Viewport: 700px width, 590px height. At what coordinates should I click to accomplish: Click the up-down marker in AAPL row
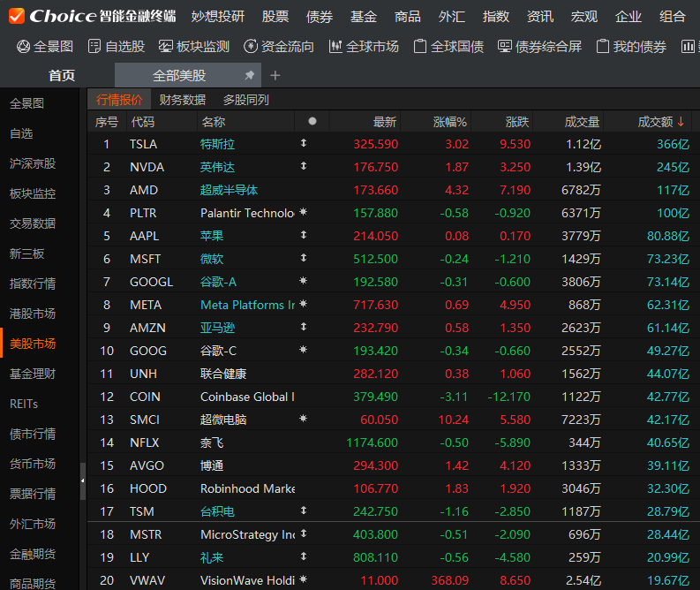coord(304,234)
